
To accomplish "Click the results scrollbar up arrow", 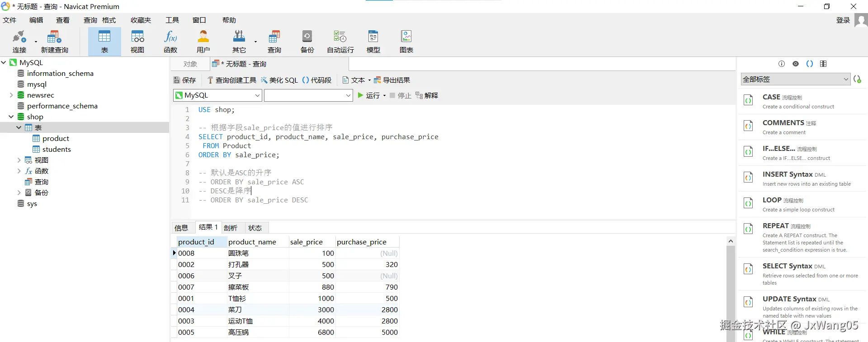I will [731, 241].
